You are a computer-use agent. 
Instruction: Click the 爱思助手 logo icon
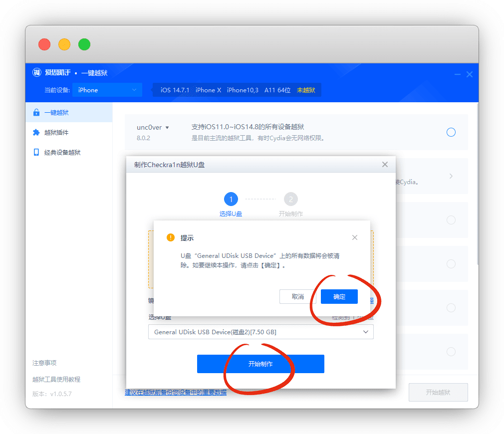coord(37,73)
